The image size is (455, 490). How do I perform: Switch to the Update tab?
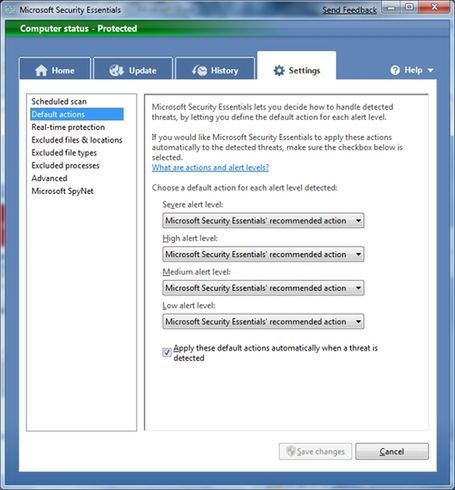(x=133, y=69)
